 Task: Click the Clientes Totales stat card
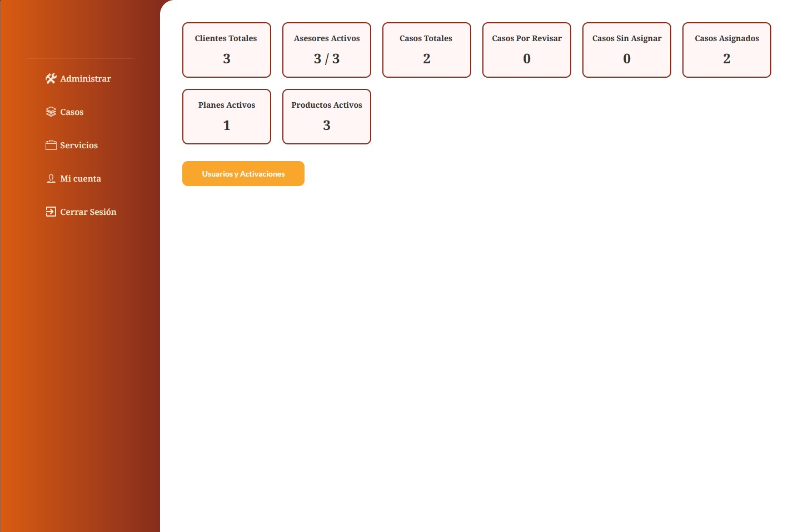coord(227,50)
